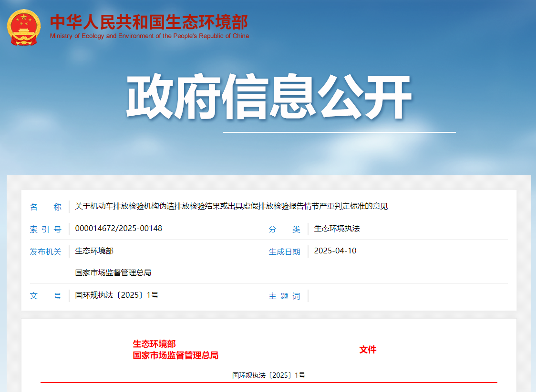Image resolution: width=536 pixels, height=392 pixels.
Task: Open the 中华人民共和国生态环境部 site title
Action: tap(149, 22)
